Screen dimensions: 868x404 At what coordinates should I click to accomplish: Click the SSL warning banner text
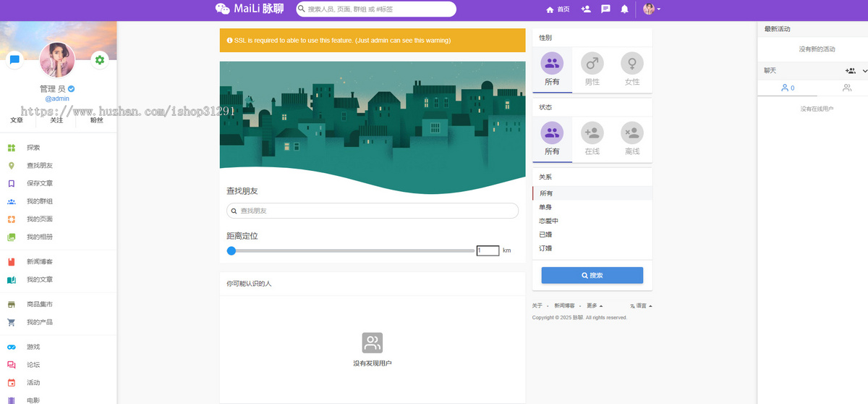click(342, 41)
